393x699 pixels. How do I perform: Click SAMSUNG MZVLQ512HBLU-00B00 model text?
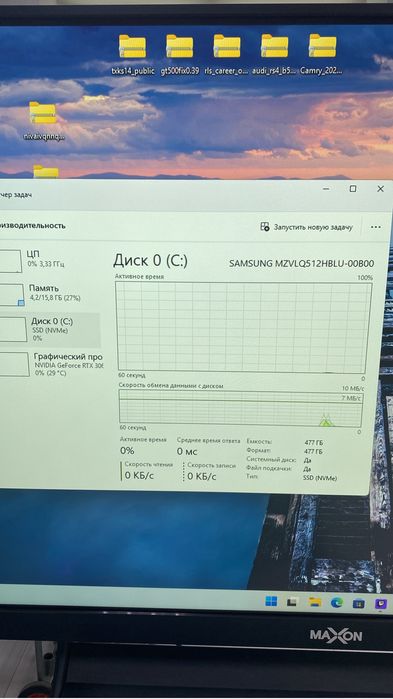(x=302, y=263)
